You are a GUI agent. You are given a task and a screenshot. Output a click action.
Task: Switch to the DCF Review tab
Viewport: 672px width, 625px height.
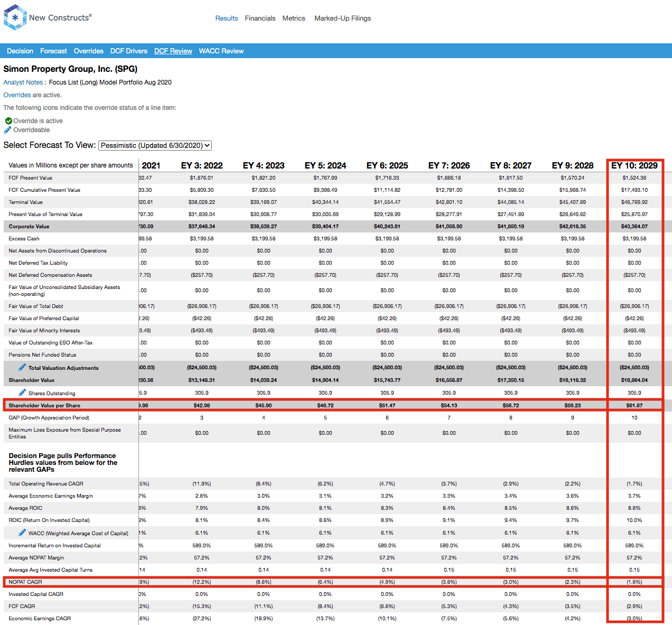173,51
